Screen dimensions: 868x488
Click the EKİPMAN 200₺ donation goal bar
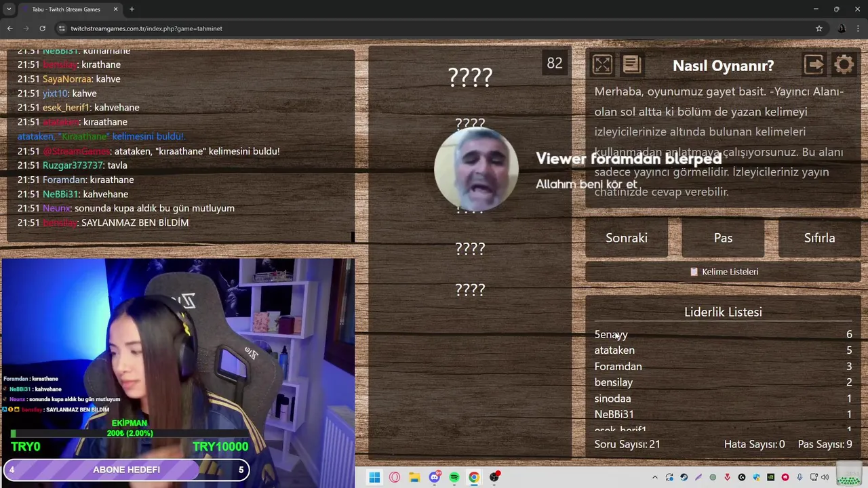[x=129, y=434]
